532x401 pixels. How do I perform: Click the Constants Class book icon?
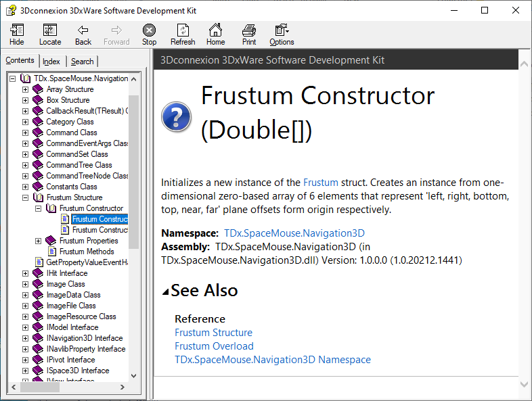point(38,187)
